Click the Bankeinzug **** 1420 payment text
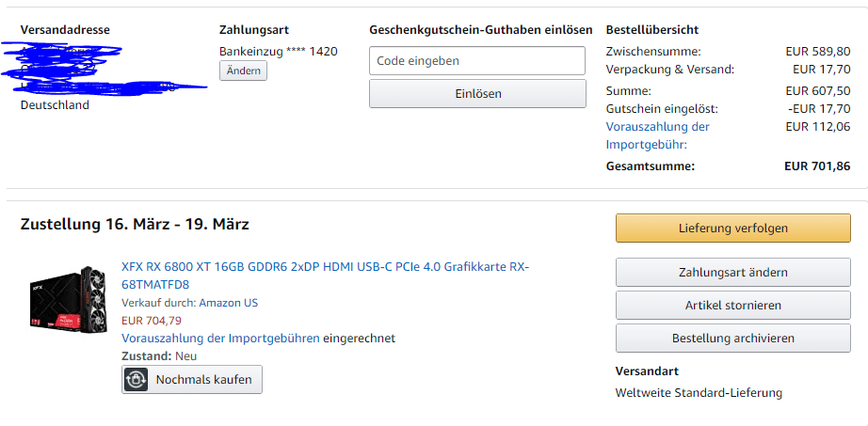Viewport: 868px width, 426px height. [x=278, y=51]
